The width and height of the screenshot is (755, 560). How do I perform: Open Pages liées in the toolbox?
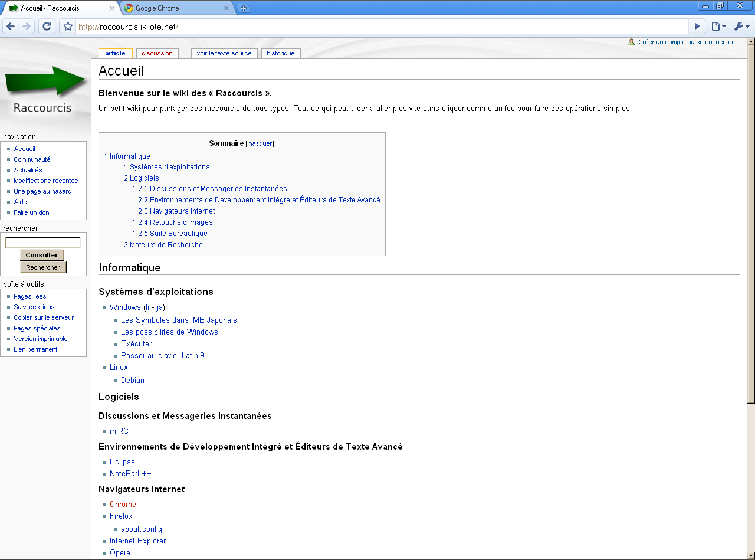(30, 296)
